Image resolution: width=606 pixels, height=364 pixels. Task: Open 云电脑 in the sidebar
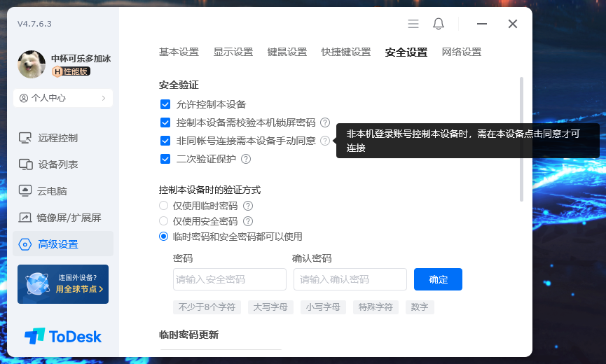tap(63, 191)
